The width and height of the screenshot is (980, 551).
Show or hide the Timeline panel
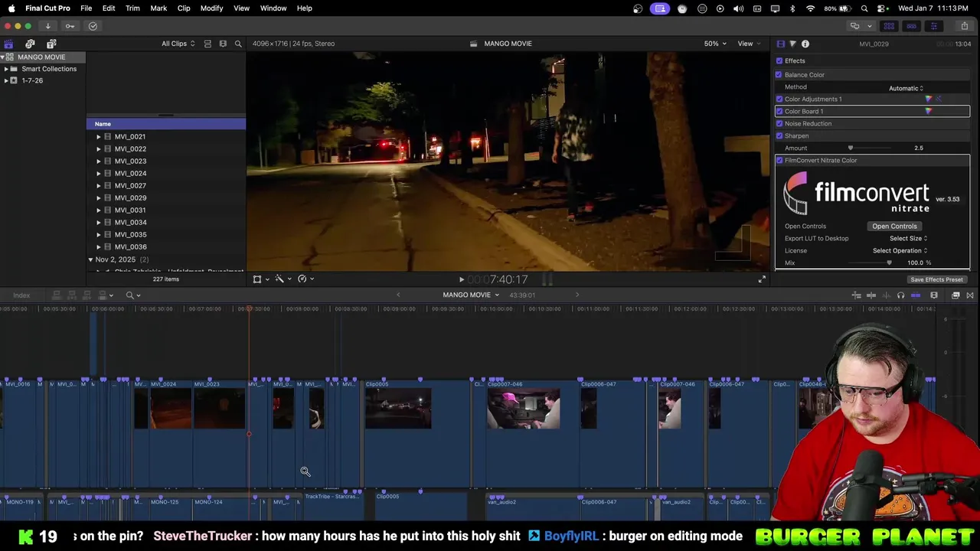coord(911,26)
